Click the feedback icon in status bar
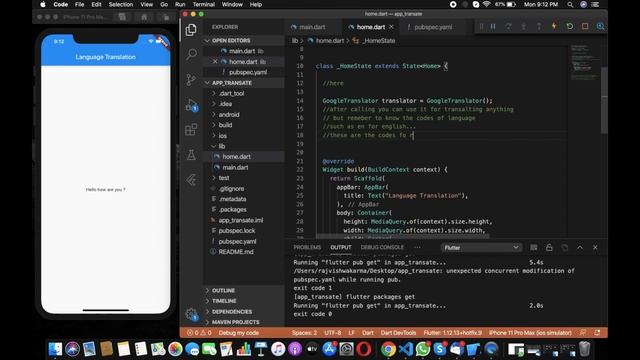The image size is (640, 360). tap(583, 333)
